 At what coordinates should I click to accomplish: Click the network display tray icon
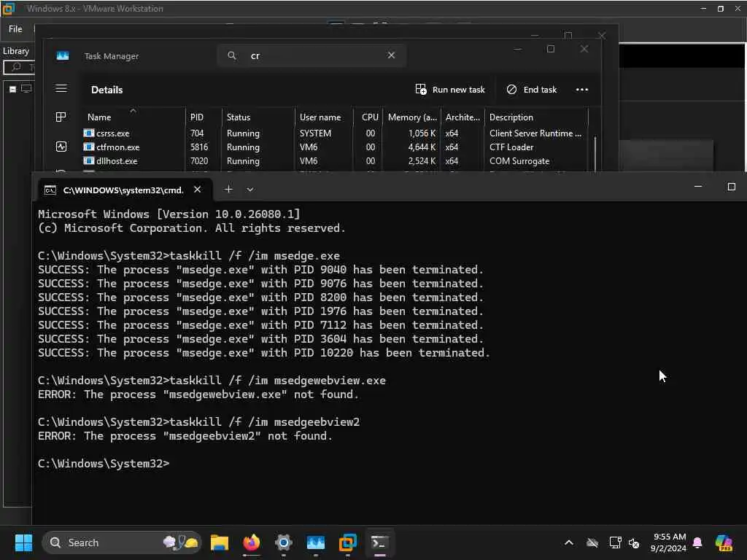[615, 542]
